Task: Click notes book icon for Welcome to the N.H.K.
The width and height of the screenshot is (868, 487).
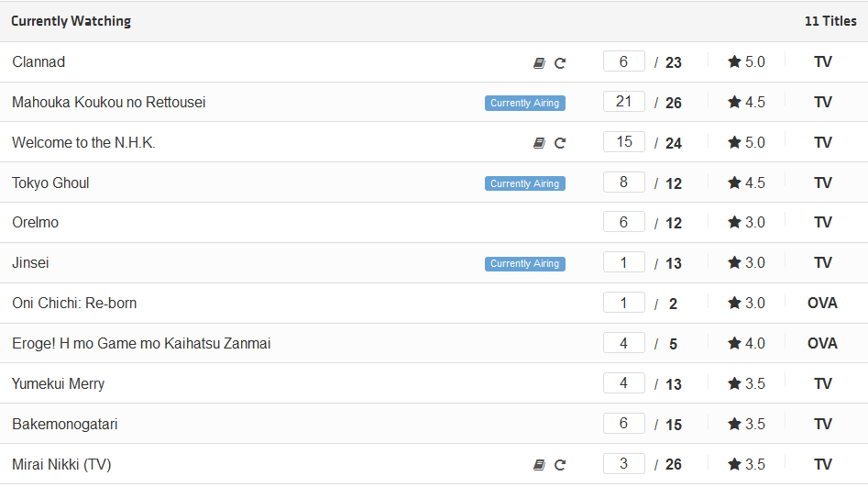Action: click(539, 143)
